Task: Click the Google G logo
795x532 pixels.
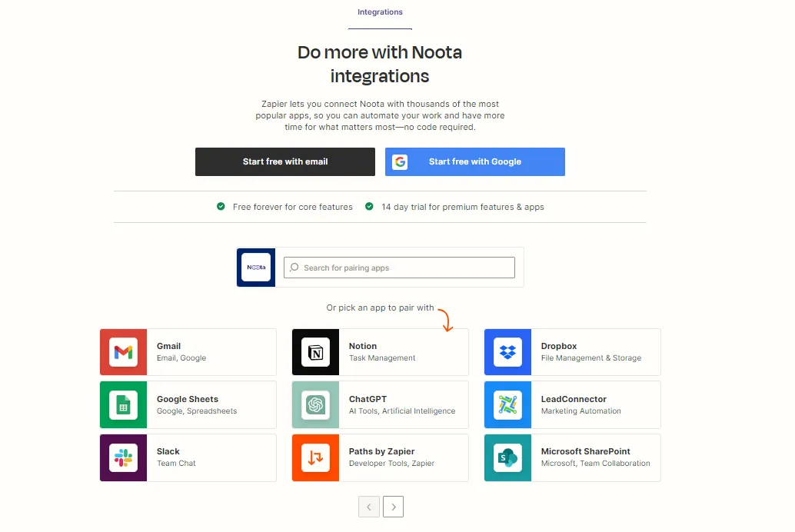Action: [x=400, y=162]
